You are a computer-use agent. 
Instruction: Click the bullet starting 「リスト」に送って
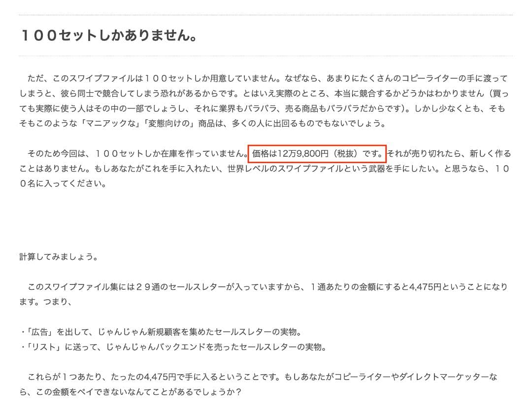(174, 347)
